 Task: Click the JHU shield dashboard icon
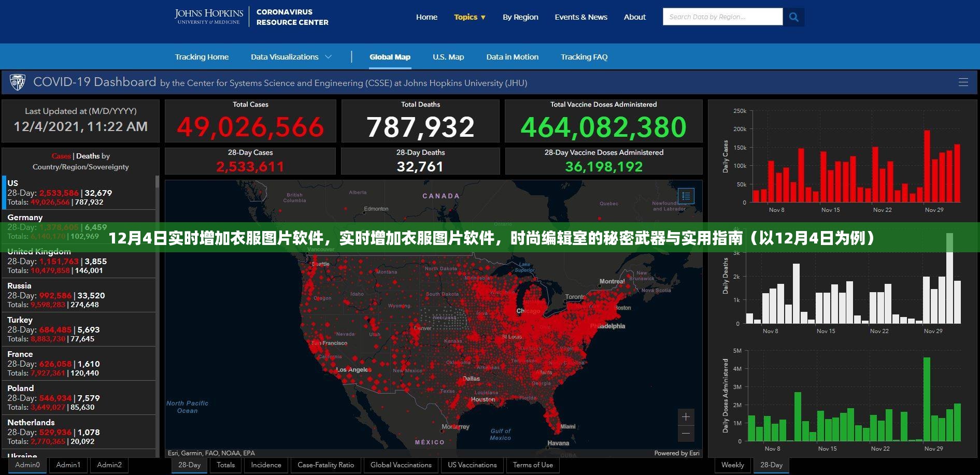(18, 82)
